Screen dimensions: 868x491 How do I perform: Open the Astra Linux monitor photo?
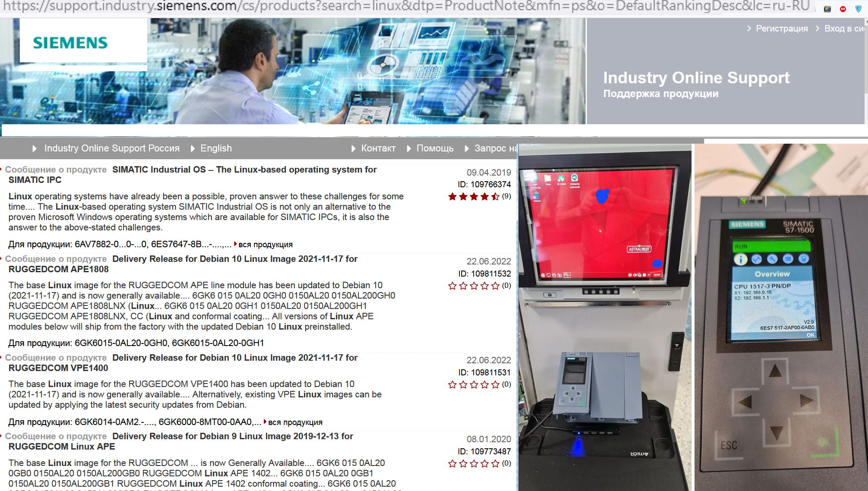pos(604,318)
